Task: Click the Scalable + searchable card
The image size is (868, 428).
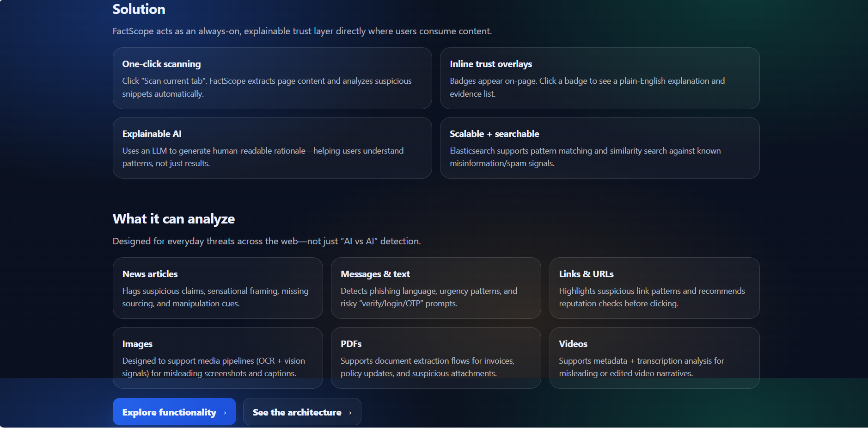Action: click(599, 148)
